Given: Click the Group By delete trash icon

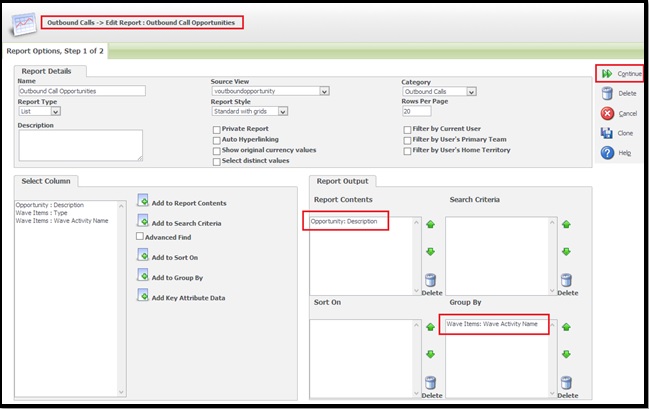Looking at the screenshot, I should click(x=566, y=383).
